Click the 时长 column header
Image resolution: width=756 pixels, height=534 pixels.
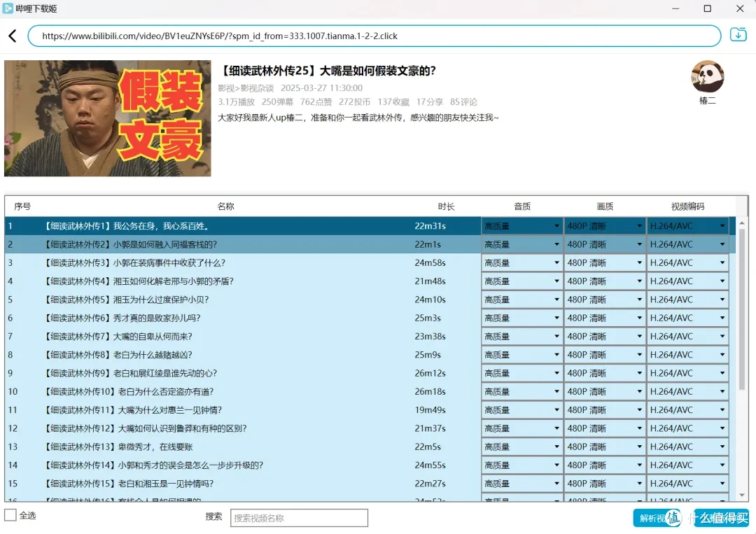point(446,206)
